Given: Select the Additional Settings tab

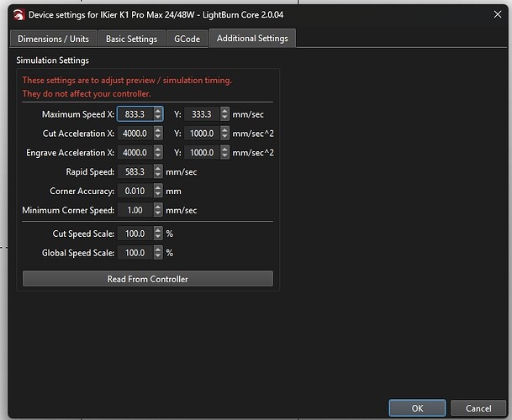Looking at the screenshot, I should (252, 38).
